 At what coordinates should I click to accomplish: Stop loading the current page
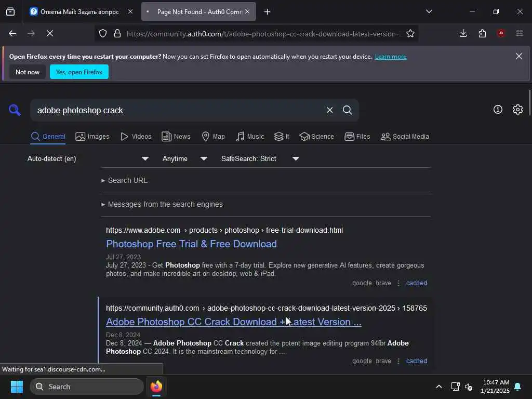50,33
